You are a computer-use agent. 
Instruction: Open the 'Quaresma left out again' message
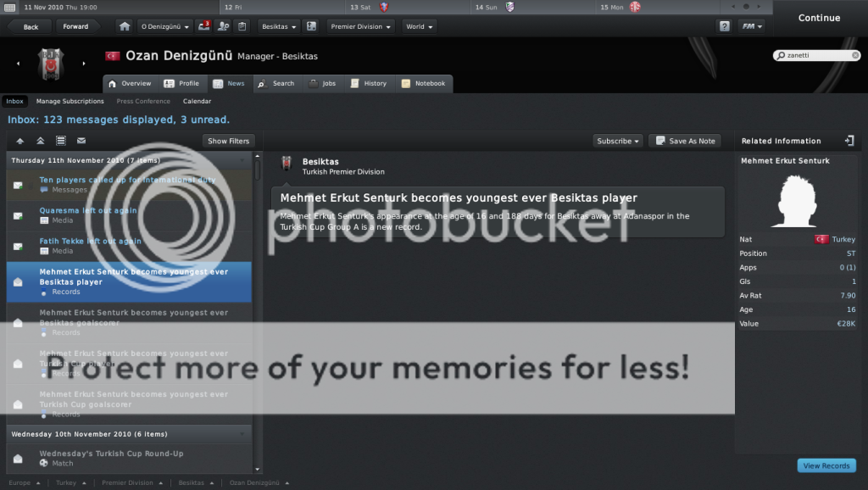[129, 215]
